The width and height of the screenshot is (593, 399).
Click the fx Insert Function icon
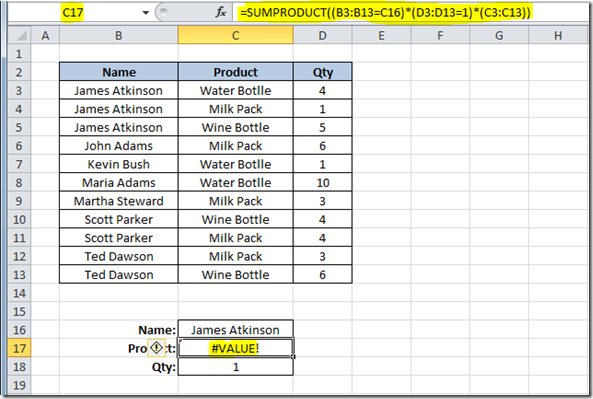[220, 12]
